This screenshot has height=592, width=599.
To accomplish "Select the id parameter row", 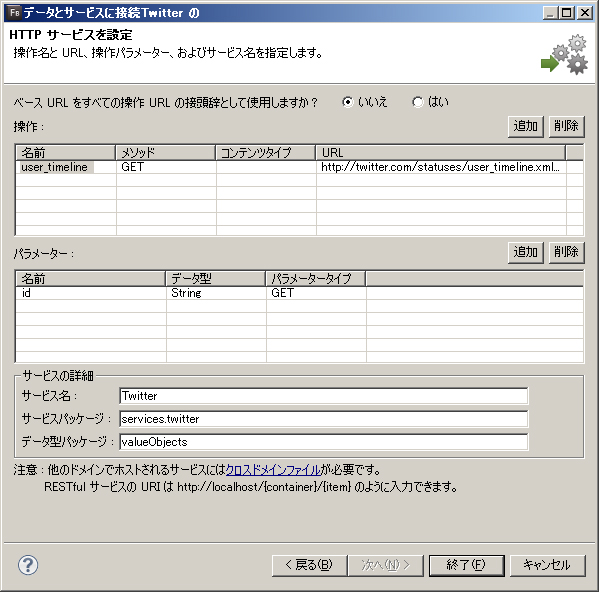I will 299,293.
